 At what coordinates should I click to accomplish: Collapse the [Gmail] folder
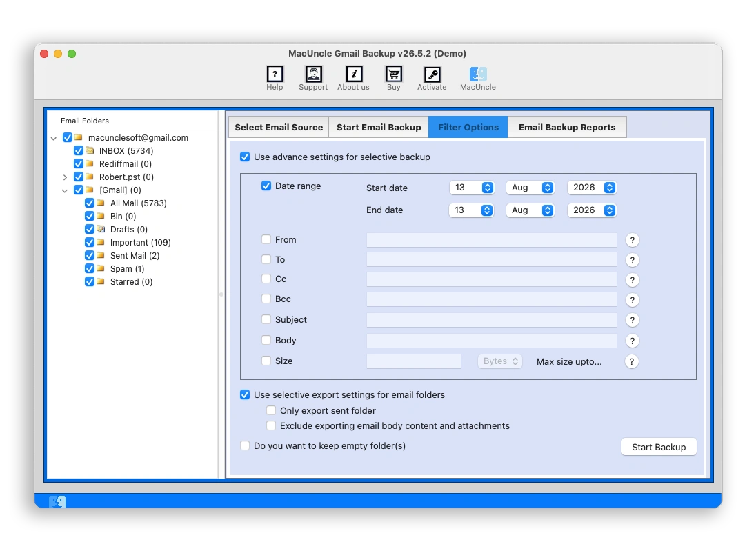[x=65, y=190]
